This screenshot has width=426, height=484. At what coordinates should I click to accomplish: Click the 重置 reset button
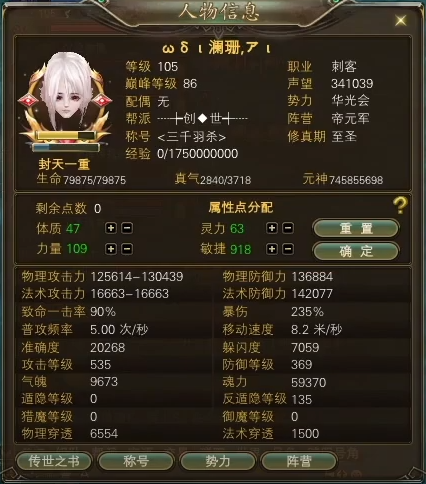click(356, 228)
